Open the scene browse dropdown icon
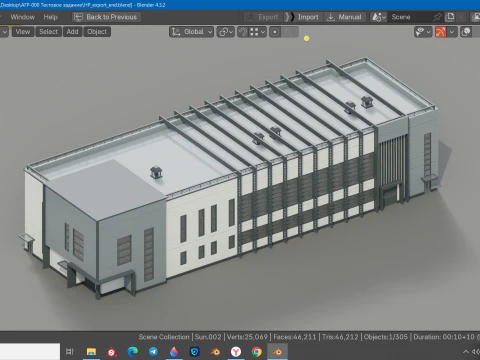480x360 pixels. 379,17
